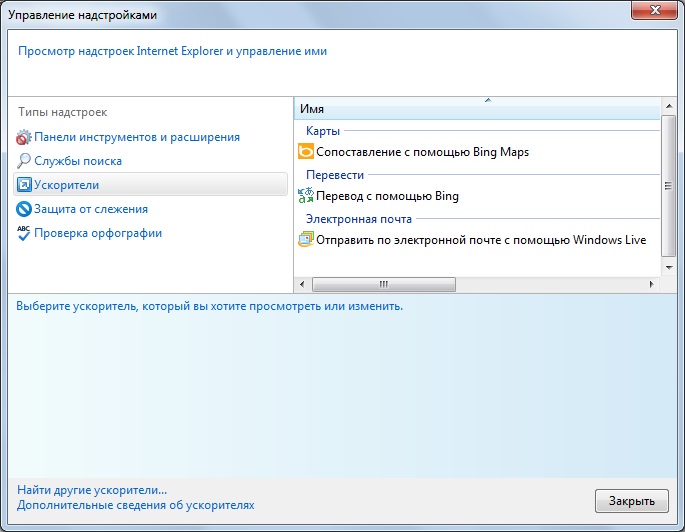Select Ускорители in the add-on types

point(150,184)
